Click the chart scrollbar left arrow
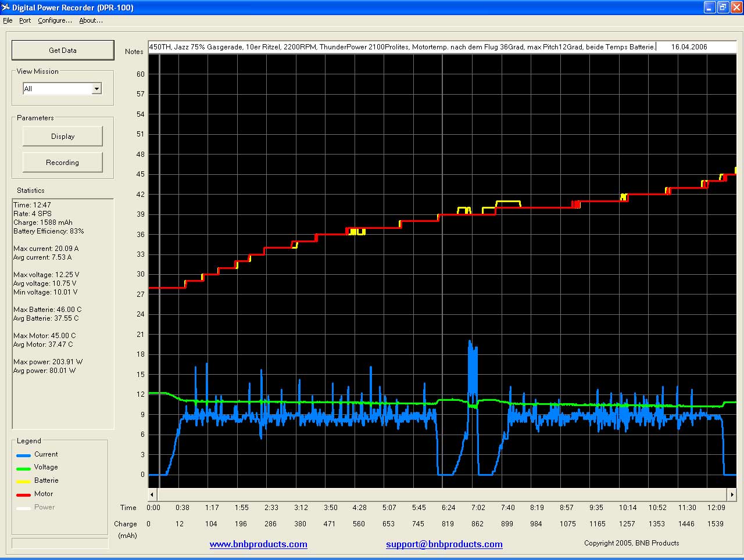The height and width of the screenshot is (560, 744). (152, 494)
